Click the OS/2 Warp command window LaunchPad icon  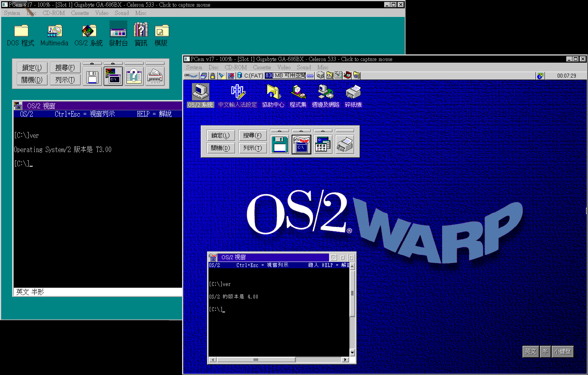[x=301, y=145]
